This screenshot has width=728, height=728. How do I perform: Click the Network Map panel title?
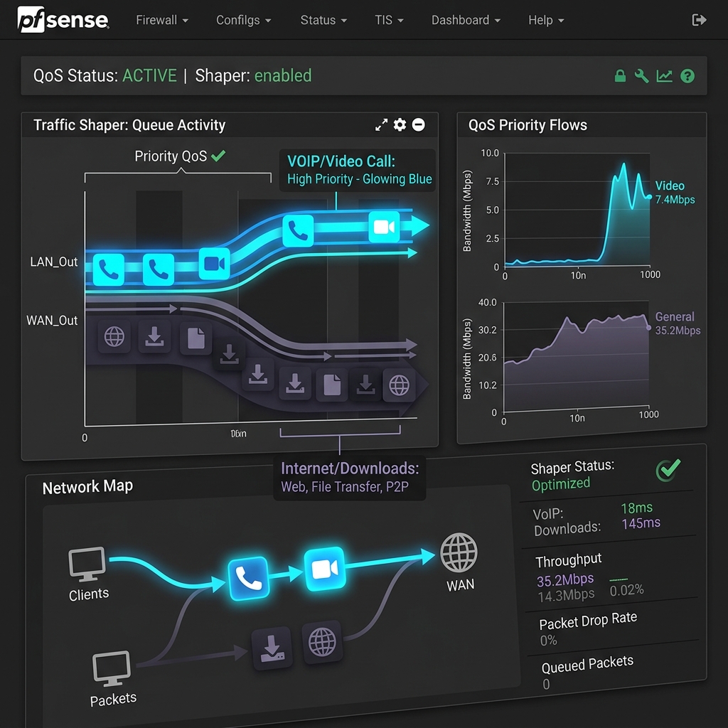[x=87, y=486]
